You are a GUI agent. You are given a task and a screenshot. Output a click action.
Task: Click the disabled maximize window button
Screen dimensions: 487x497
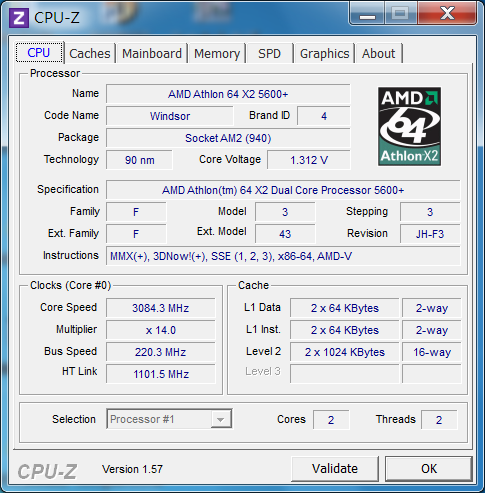[400, 14]
